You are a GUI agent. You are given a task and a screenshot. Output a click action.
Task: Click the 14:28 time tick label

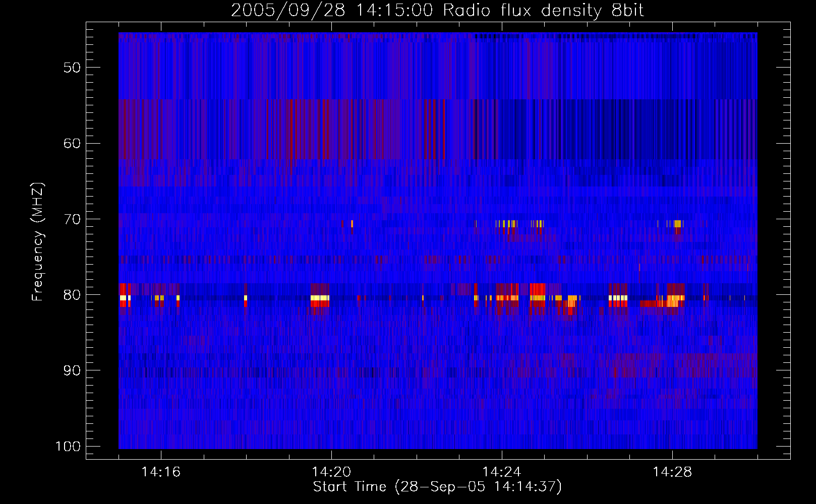(672, 472)
